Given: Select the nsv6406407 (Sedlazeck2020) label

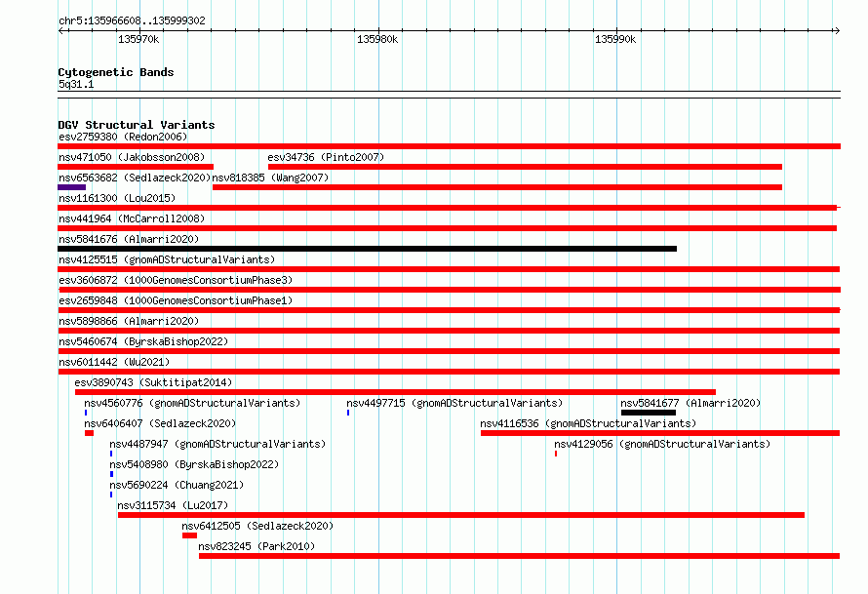Looking at the screenshot, I should [160, 423].
